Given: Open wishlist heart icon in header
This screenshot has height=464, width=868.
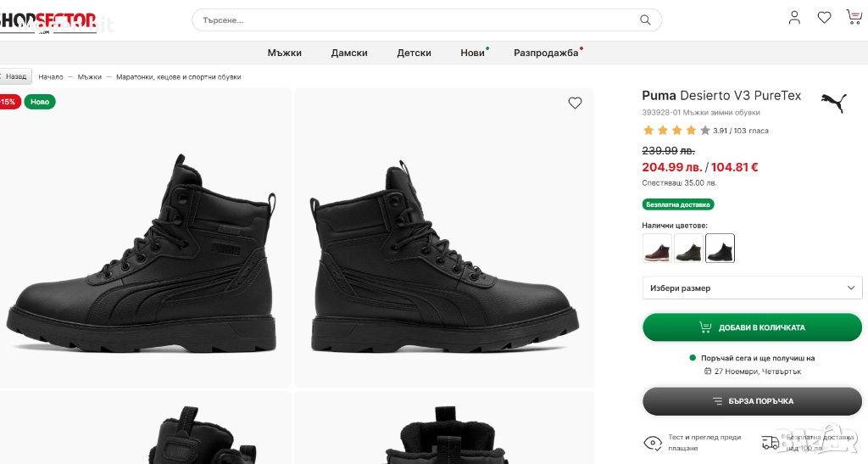Looking at the screenshot, I should point(824,18).
